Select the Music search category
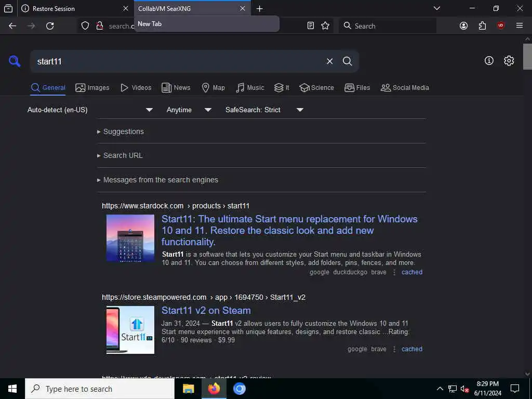The height and width of the screenshot is (399, 532). (x=250, y=87)
